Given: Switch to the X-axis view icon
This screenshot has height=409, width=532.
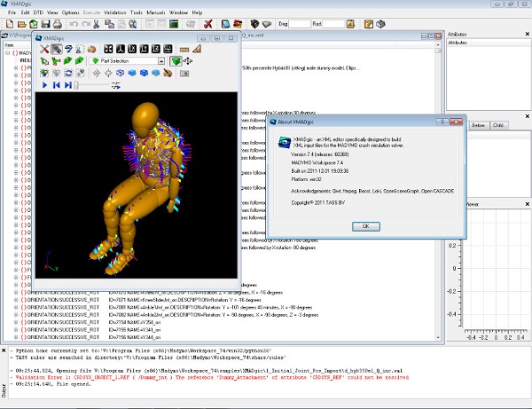Looking at the screenshot, I should pos(132,49).
